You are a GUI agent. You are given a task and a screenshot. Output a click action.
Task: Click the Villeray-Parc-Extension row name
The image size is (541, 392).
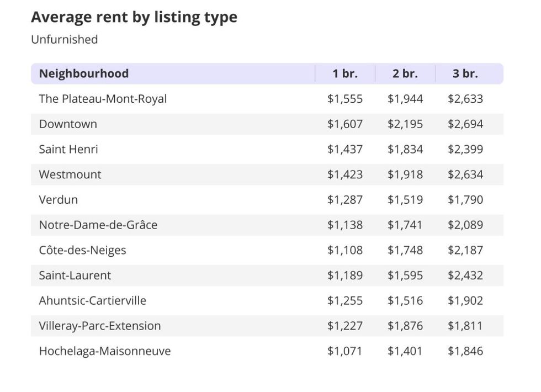100,326
